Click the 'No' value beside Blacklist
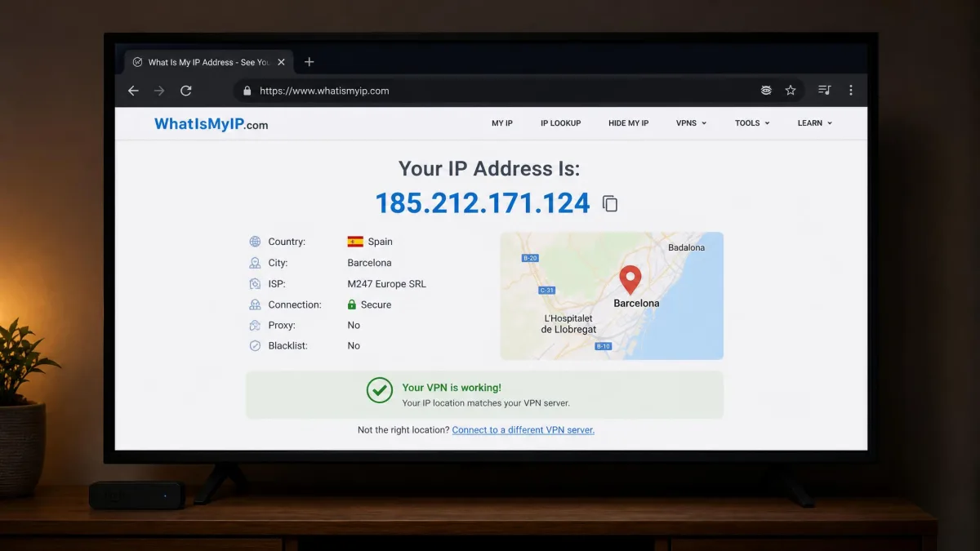 (354, 346)
